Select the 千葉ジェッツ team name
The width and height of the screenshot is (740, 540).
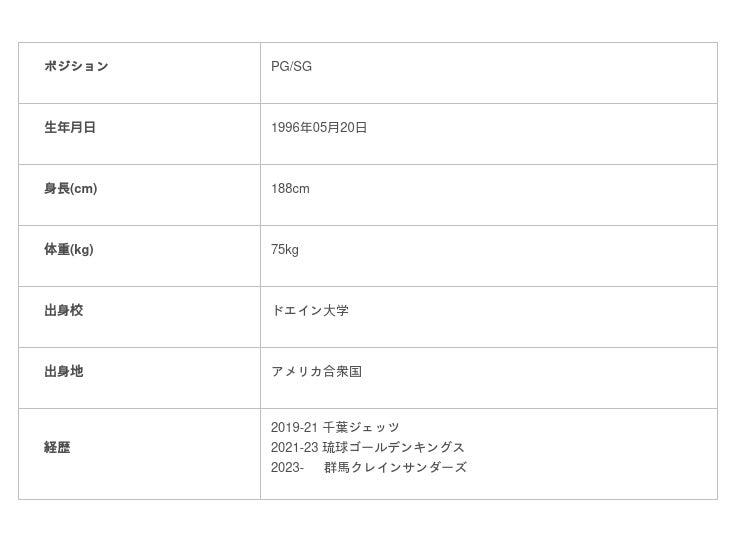pyautogui.click(x=361, y=428)
